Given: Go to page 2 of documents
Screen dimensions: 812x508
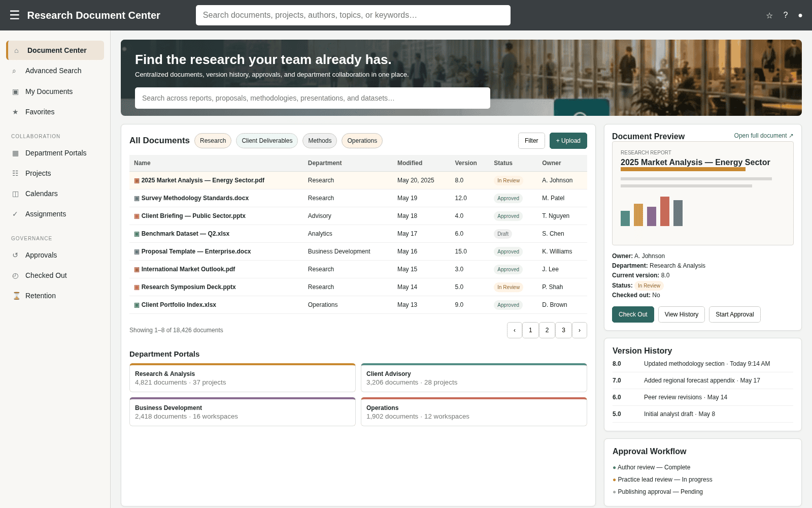Looking at the screenshot, I should (x=547, y=330).
